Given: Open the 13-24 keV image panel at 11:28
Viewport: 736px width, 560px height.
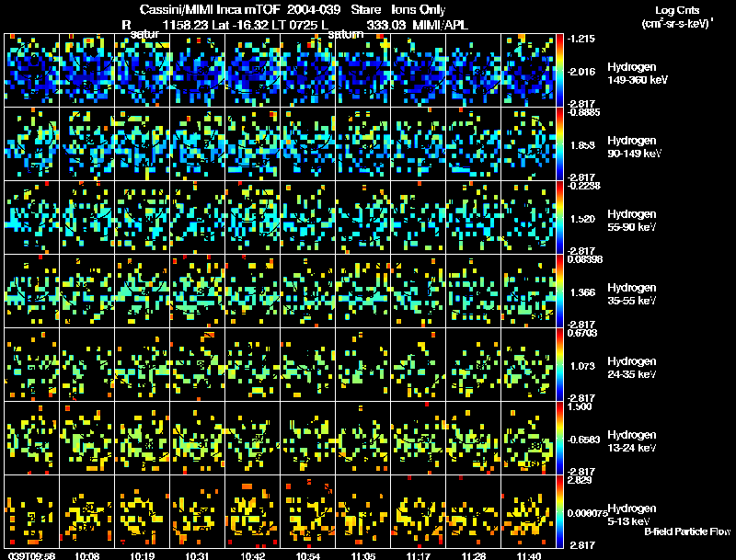Looking at the screenshot, I should click(474, 439).
